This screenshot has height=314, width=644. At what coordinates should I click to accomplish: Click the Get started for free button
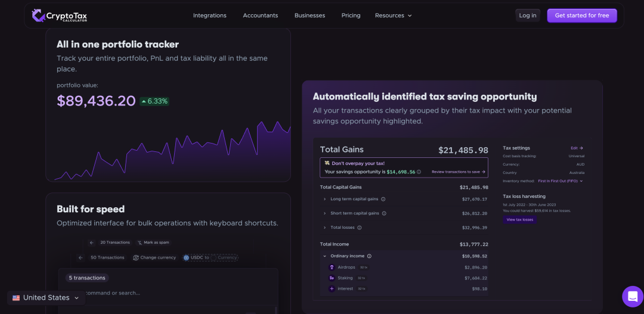(581, 15)
